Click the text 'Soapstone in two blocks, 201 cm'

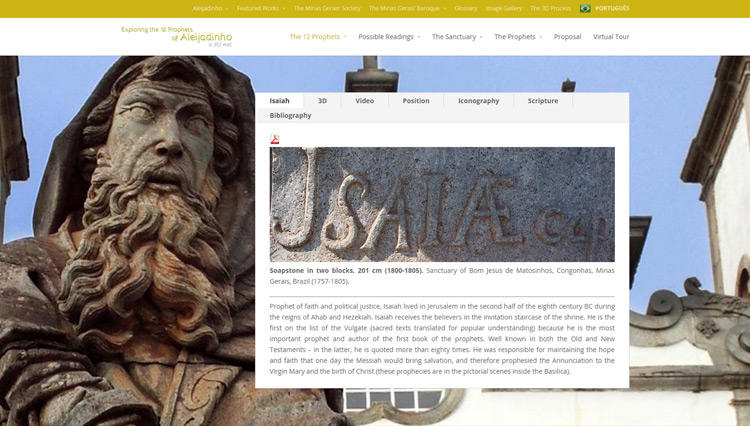pos(326,271)
